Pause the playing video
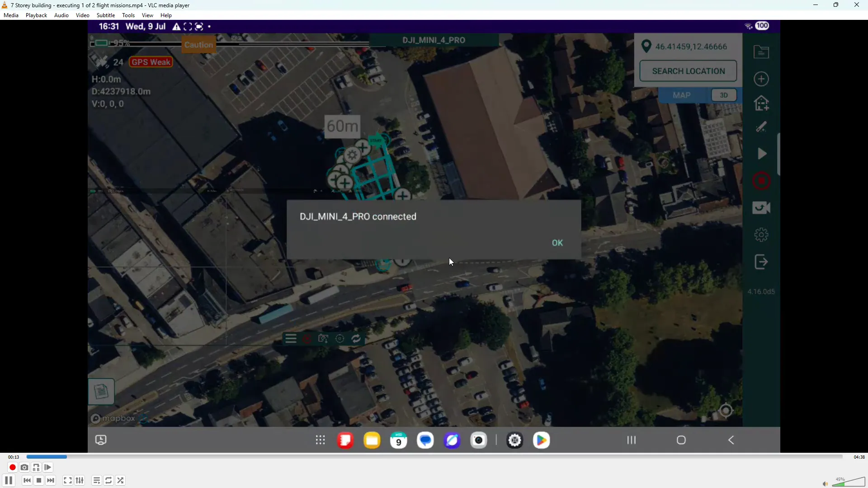The image size is (868, 488). coord(9,480)
